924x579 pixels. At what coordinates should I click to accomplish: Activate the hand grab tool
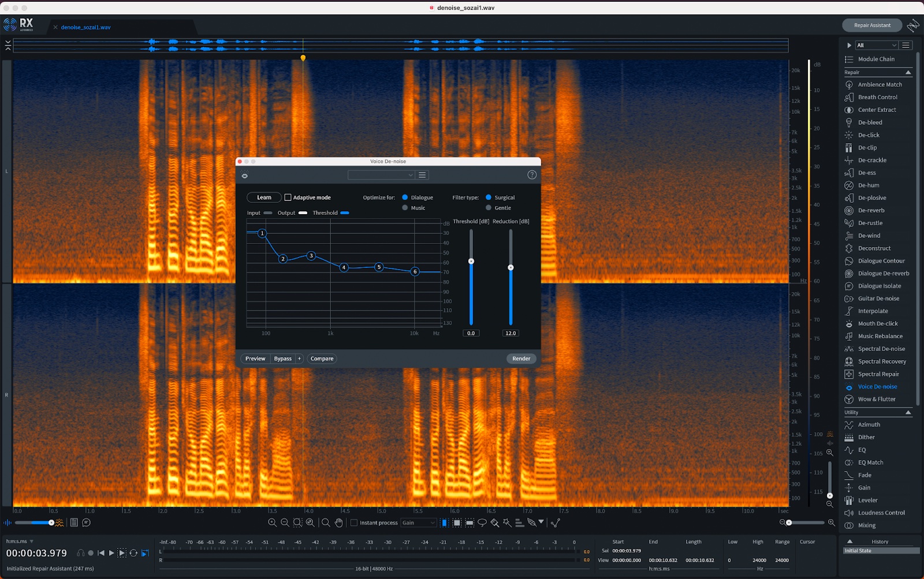click(x=338, y=523)
